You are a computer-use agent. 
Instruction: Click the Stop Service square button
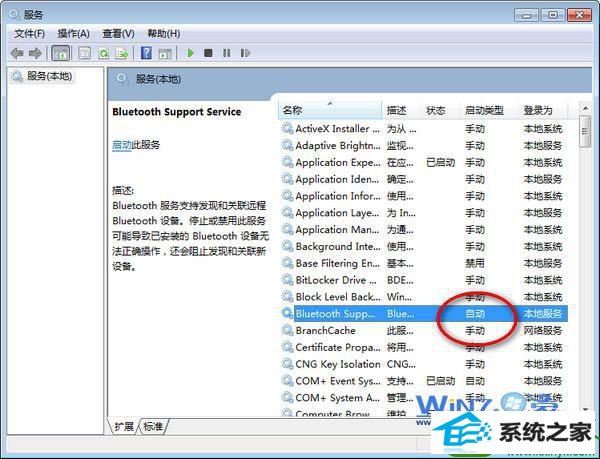click(x=208, y=53)
